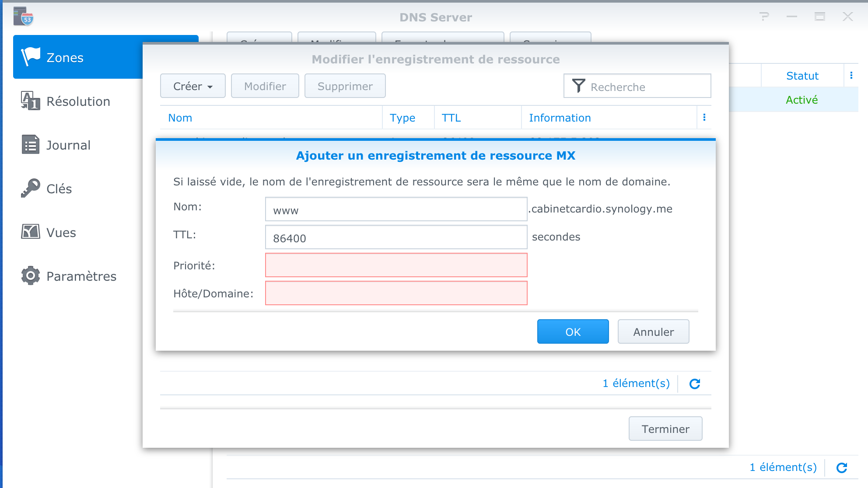The width and height of the screenshot is (868, 488).
Task: Sort records by the Nom column header
Action: [180, 118]
